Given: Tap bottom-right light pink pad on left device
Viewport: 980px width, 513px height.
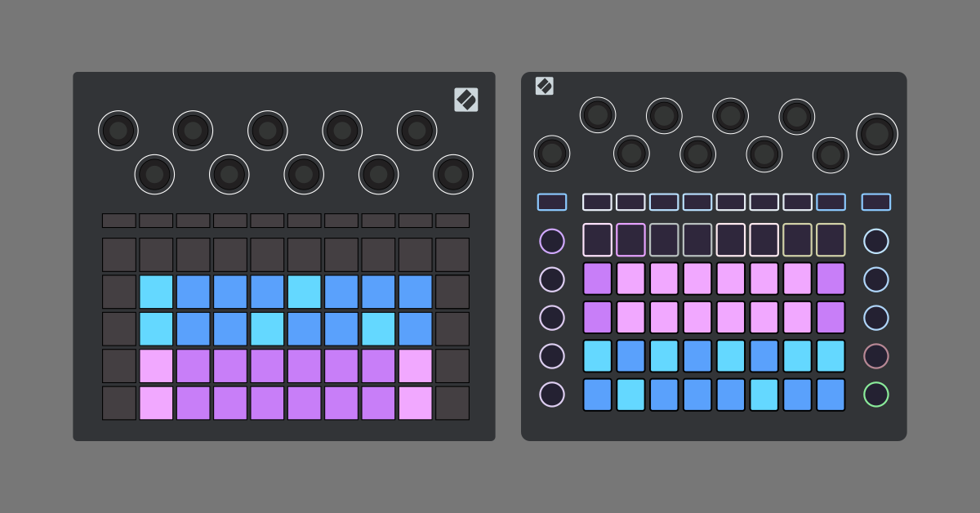Looking at the screenshot, I should point(415,403).
